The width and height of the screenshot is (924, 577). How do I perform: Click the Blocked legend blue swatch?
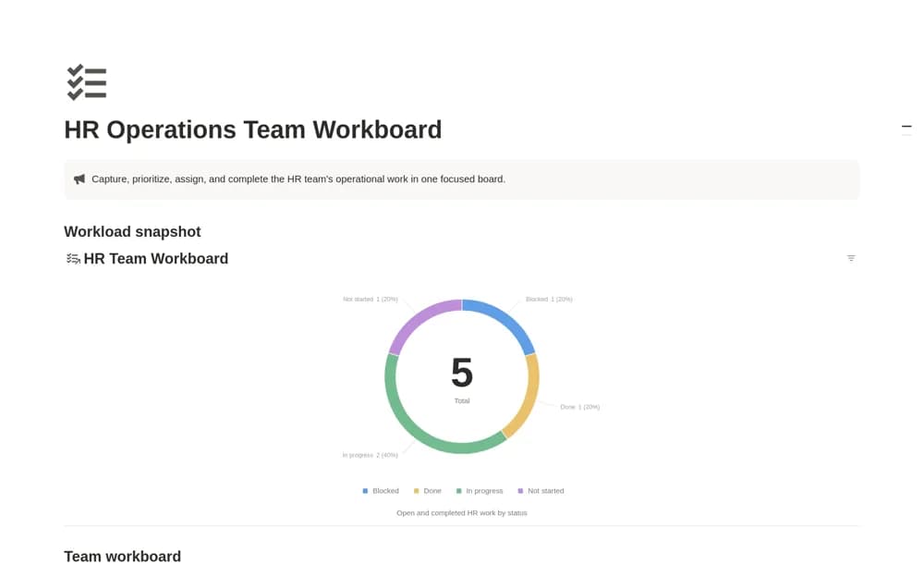point(365,491)
